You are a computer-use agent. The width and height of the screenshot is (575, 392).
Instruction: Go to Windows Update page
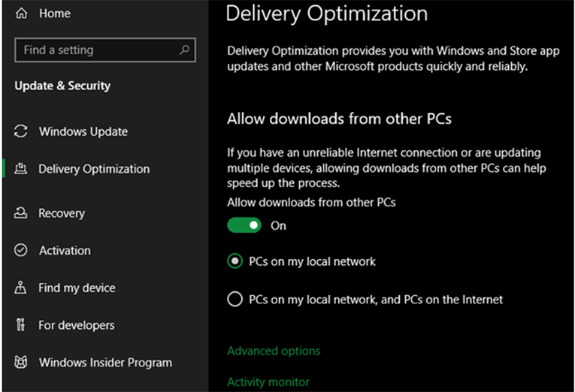(x=83, y=131)
